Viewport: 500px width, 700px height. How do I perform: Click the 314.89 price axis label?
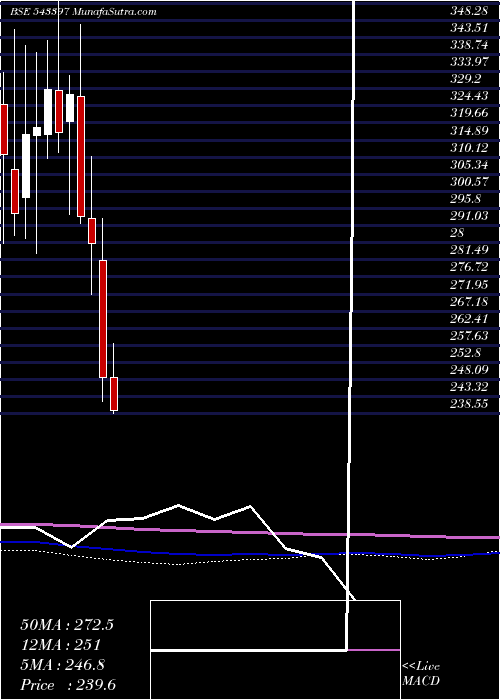(x=471, y=130)
